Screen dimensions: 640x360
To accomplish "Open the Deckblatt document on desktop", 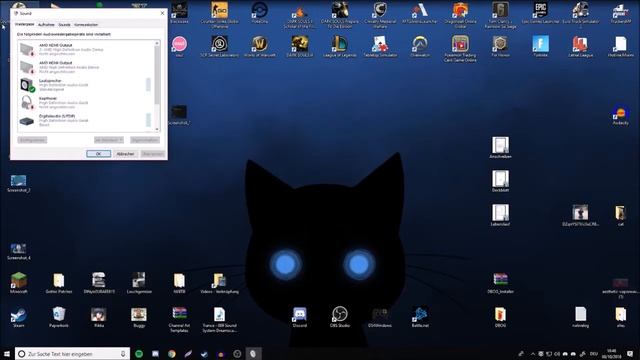I will point(500,180).
